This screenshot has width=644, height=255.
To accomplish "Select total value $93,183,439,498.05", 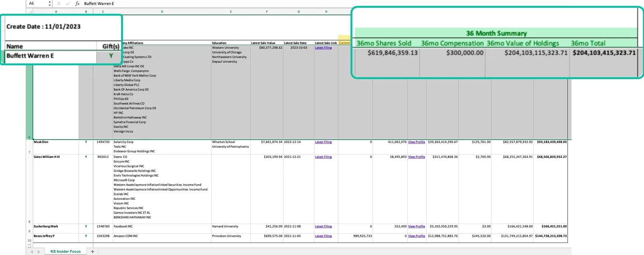I will click(x=551, y=147).
